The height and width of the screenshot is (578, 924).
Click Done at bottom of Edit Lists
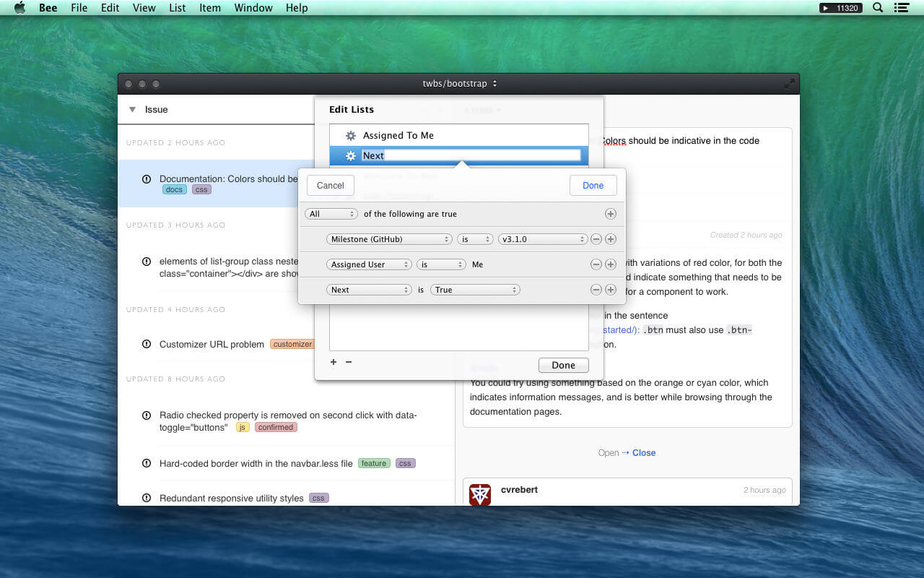pyautogui.click(x=564, y=365)
